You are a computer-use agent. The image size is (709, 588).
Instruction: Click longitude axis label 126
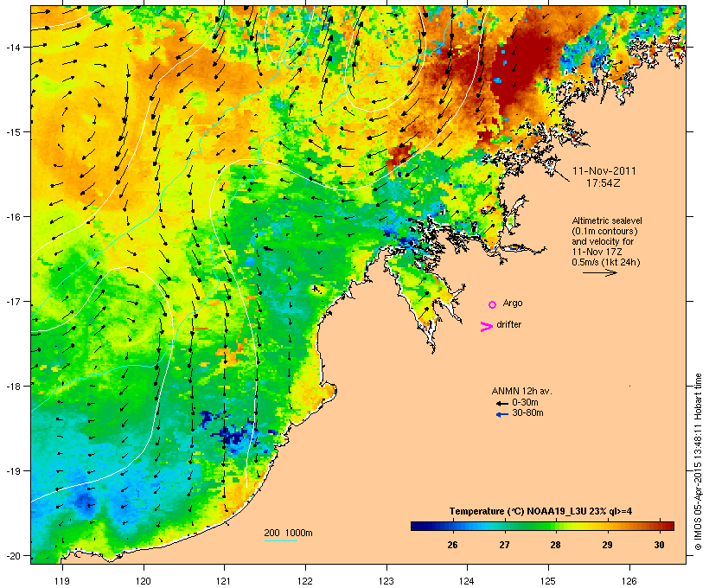tap(629, 581)
